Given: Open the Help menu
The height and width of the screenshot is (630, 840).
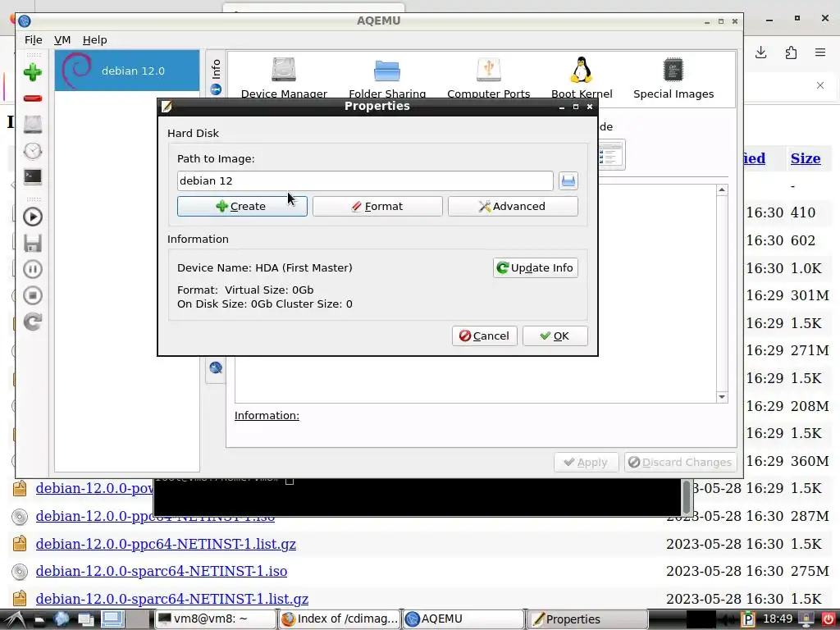Looking at the screenshot, I should pos(95,39).
